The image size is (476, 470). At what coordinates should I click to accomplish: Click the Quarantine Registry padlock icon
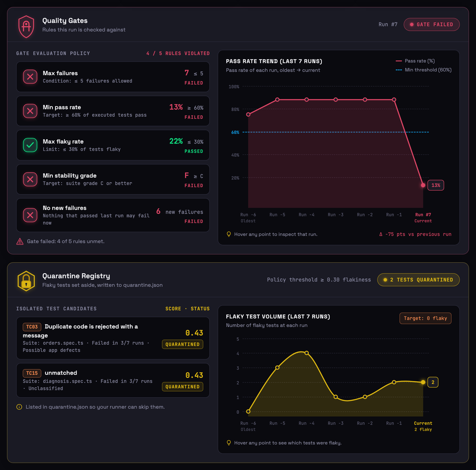(x=26, y=281)
